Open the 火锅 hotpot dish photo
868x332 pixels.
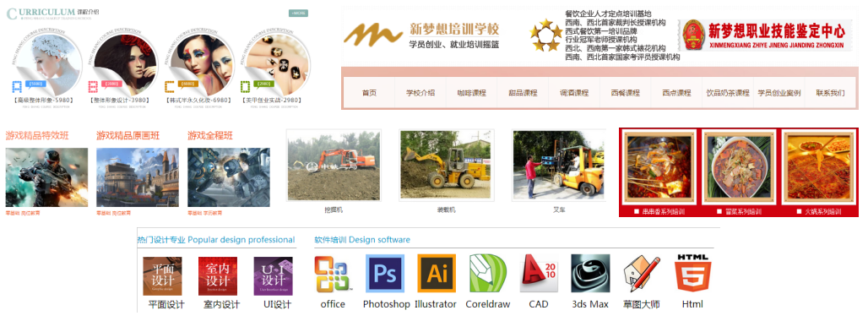click(x=819, y=168)
